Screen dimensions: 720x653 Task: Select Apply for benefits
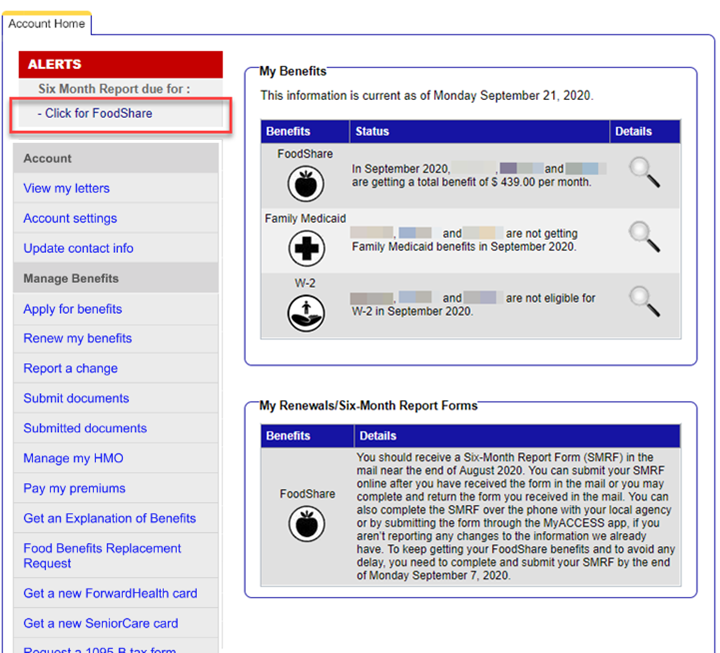pyautogui.click(x=73, y=309)
